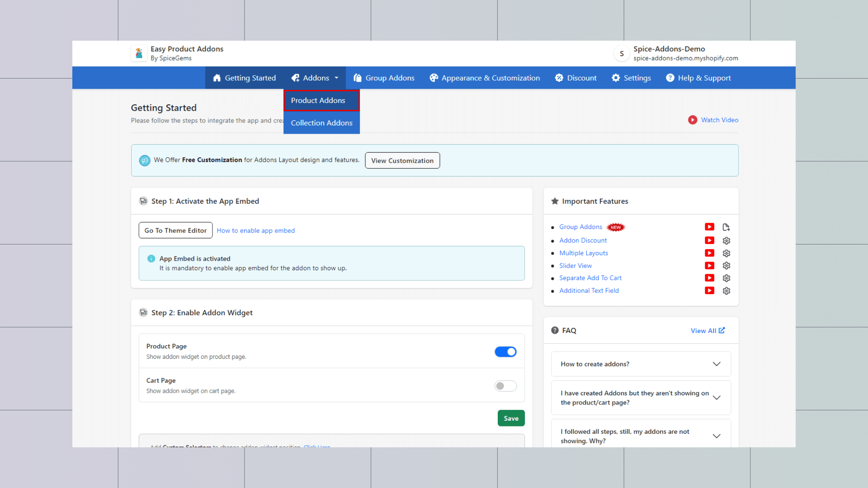Click YouTube icon for Separate Add To Cart
The image size is (868, 488).
709,278
